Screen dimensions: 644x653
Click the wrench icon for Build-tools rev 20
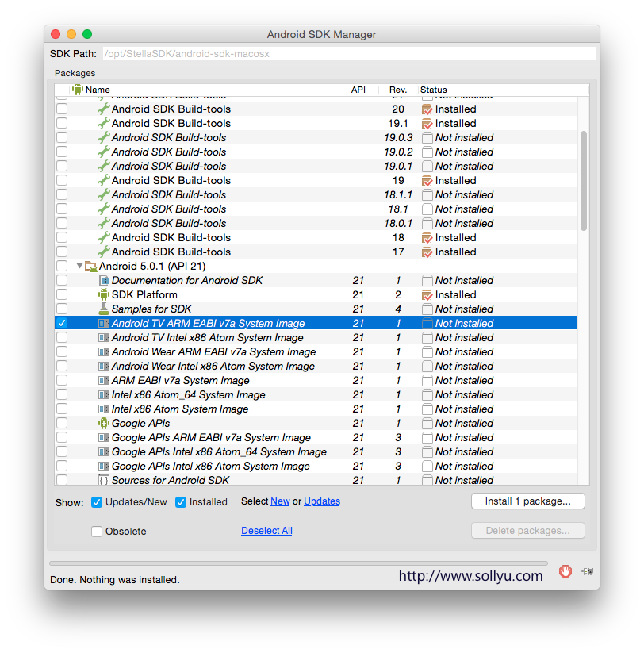(103, 109)
